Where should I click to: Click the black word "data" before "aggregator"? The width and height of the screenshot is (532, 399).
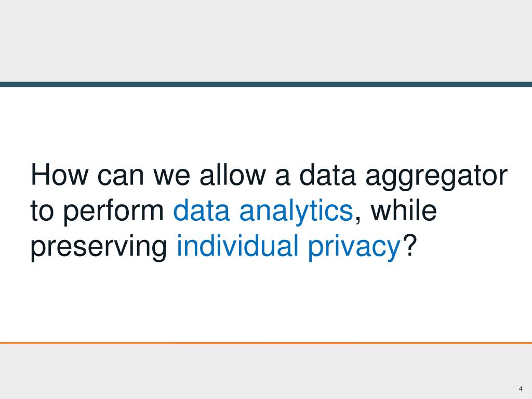[x=316, y=176]
